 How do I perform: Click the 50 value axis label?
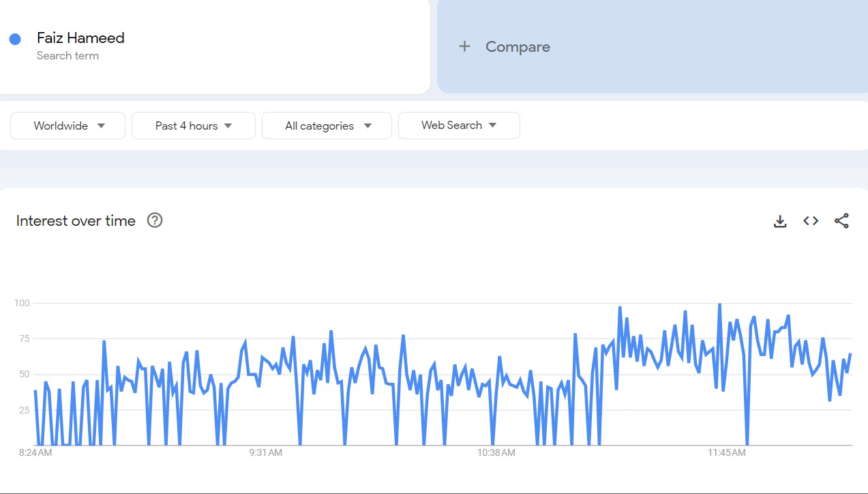point(26,375)
